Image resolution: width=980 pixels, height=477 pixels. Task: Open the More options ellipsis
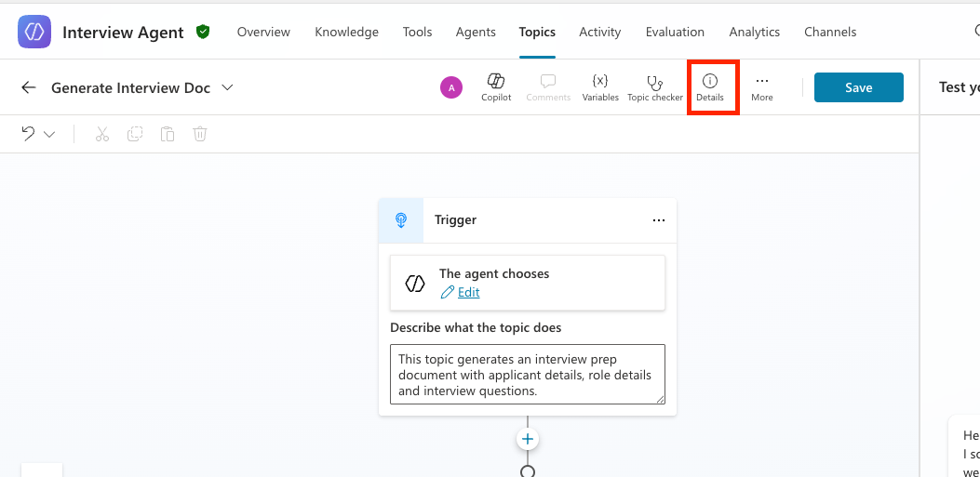pyautogui.click(x=762, y=87)
